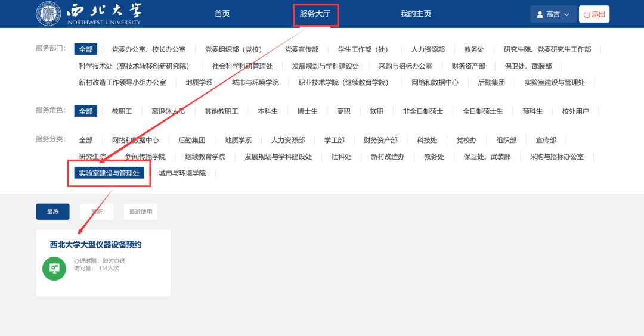Choose 地质学系 in 服务部门
Screen dimensions: 644x336
click(x=199, y=82)
